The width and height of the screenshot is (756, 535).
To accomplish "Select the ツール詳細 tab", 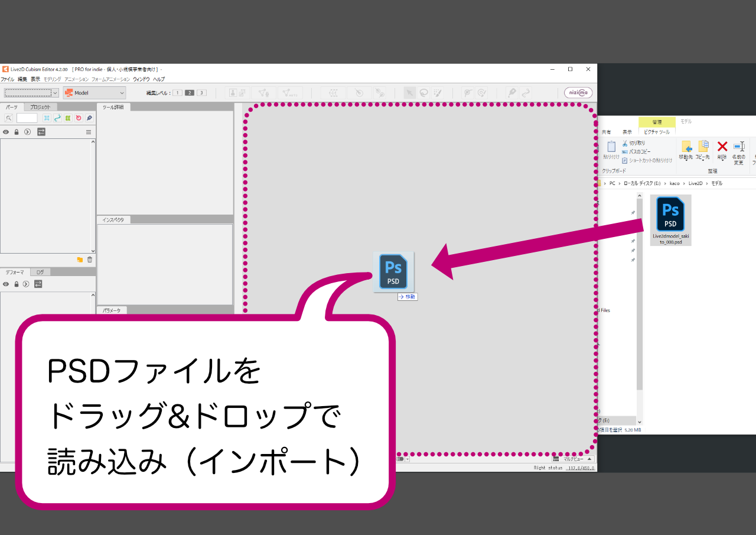I will click(113, 107).
